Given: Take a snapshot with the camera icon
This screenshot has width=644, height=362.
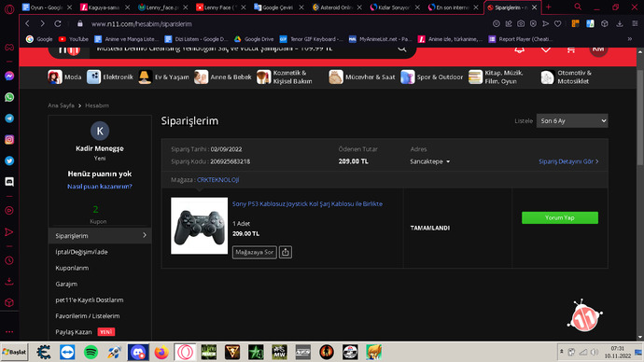Looking at the screenshot, I should 521,24.
